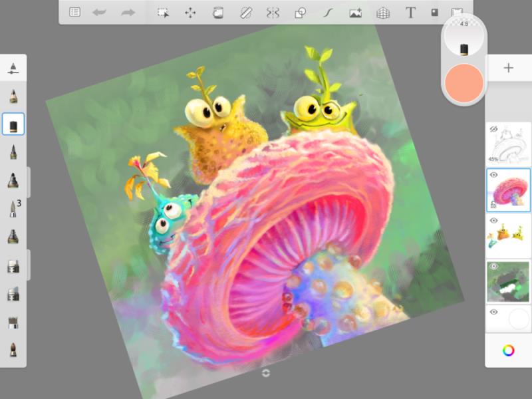
Task: Select the green background layer thumbnail
Action: tap(508, 281)
